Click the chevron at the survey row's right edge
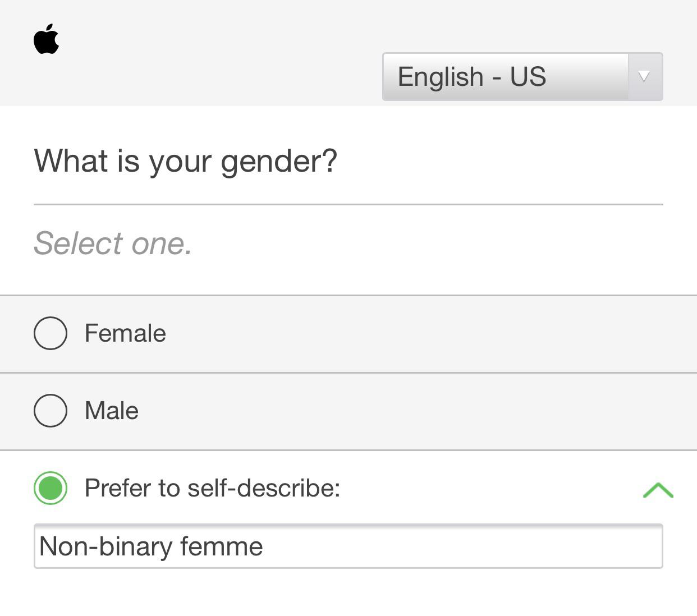The height and width of the screenshot is (616, 697). point(657,490)
